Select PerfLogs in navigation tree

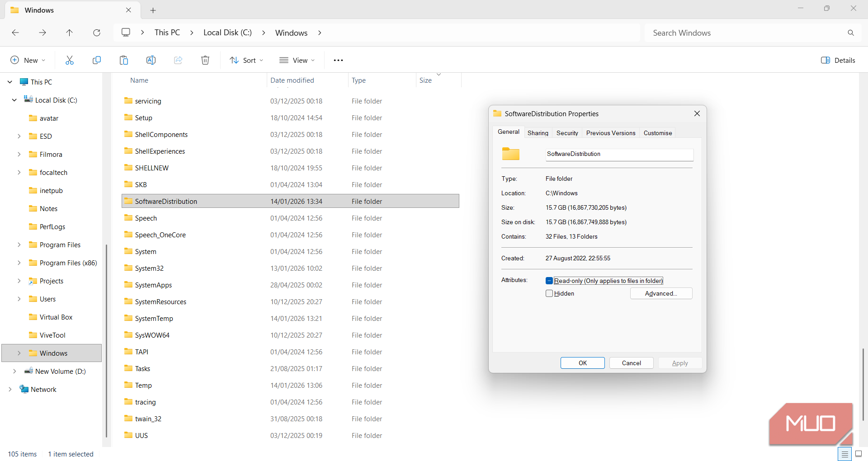point(52,226)
